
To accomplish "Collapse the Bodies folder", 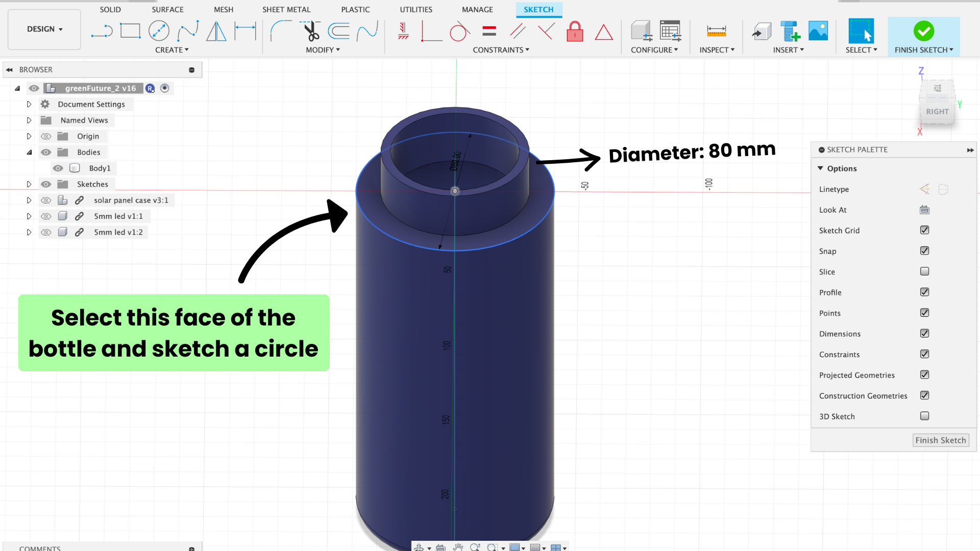I will coord(29,153).
